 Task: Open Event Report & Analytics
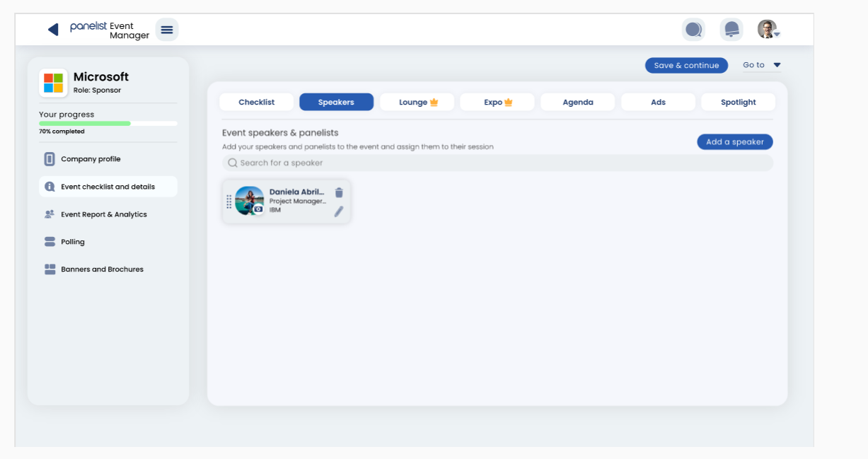click(108, 214)
